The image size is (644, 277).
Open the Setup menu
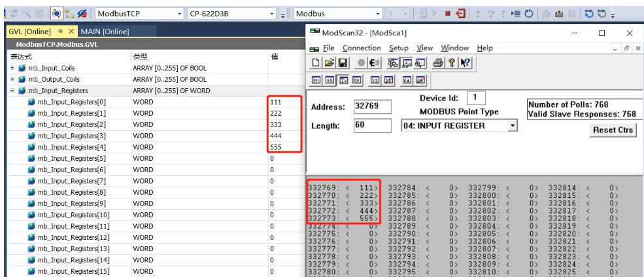399,48
